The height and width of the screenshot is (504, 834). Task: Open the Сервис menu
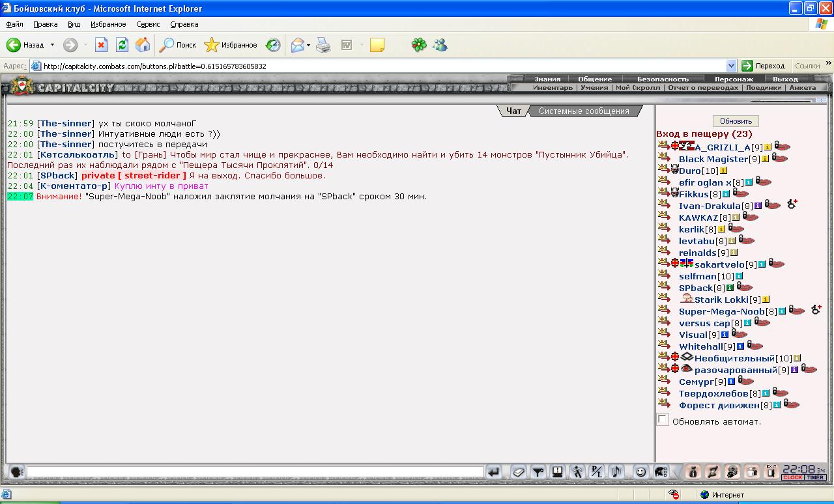148,24
